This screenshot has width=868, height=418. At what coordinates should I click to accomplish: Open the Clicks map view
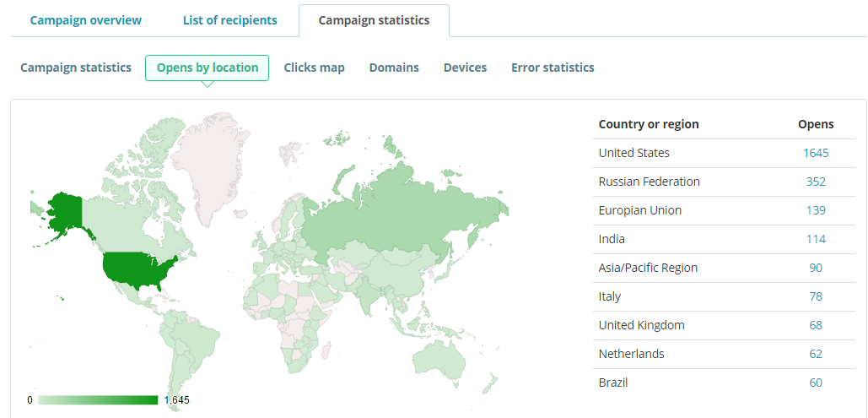[314, 68]
